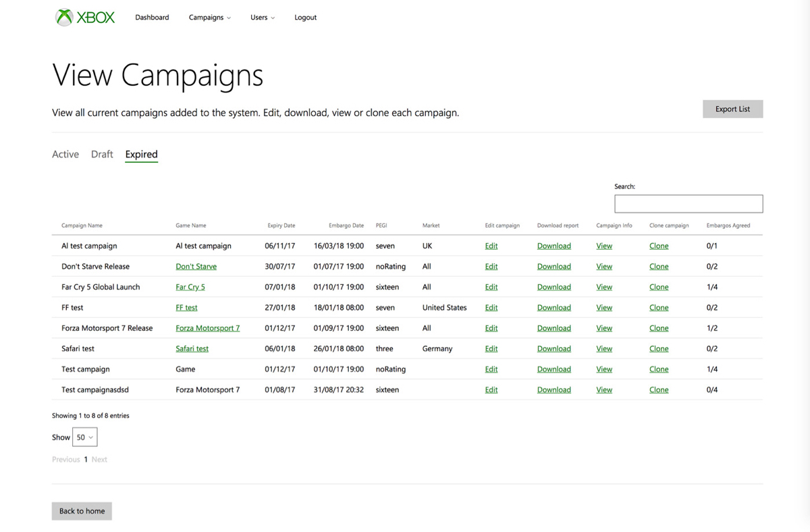Open the Show entries count dropdown
This screenshot has width=810, height=532.
click(x=84, y=437)
